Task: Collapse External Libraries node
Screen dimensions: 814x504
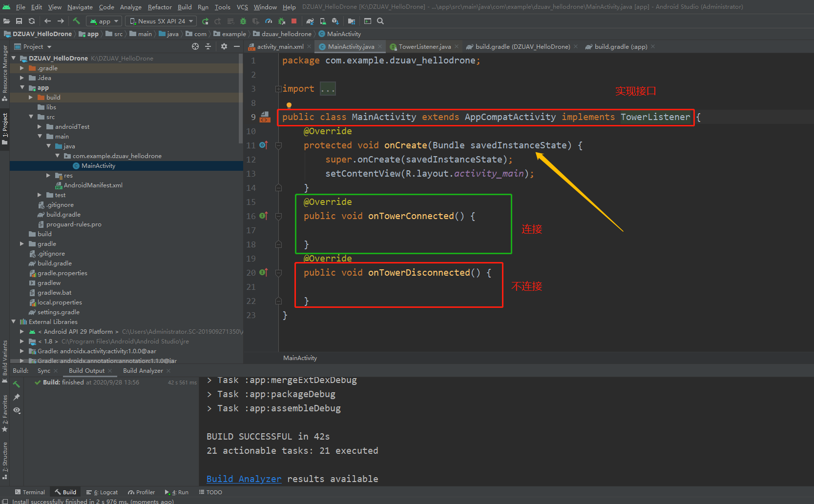Action: (x=13, y=322)
